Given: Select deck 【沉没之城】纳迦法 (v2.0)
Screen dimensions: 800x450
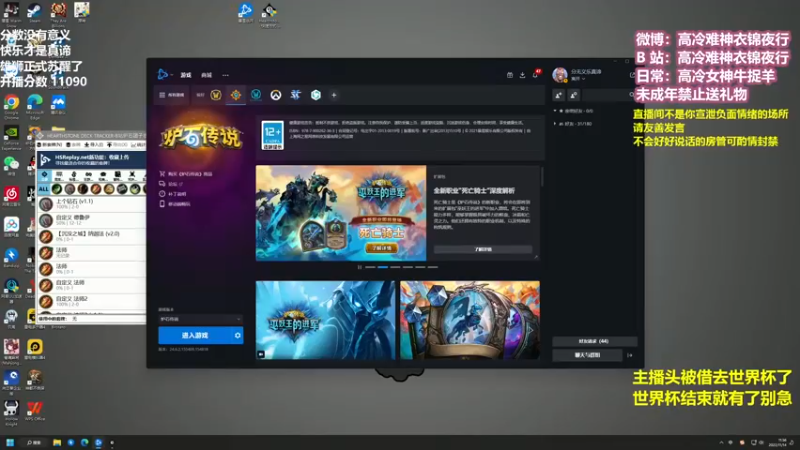Looking at the screenshot, I should (92, 236).
